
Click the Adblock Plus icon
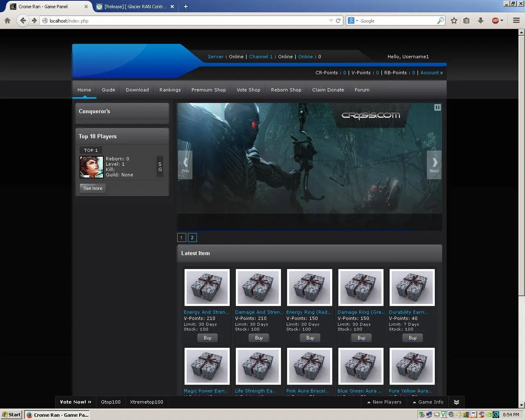[495, 21]
